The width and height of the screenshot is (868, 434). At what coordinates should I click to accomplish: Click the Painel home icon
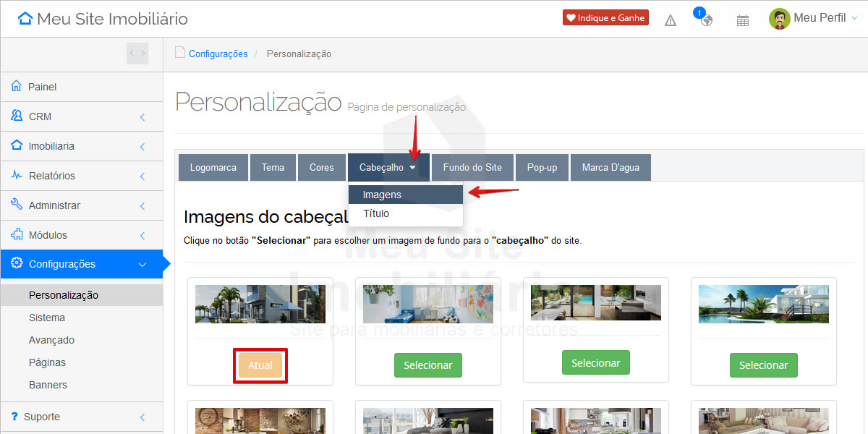click(x=17, y=87)
